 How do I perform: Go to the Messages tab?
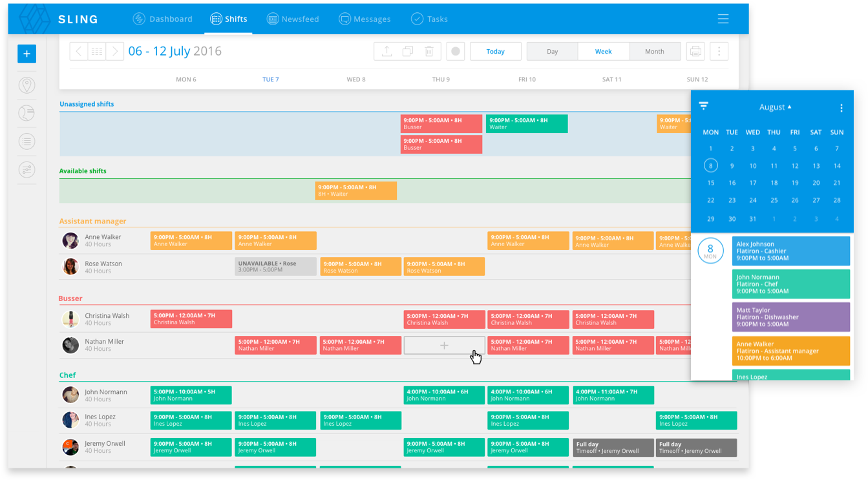[365, 19]
